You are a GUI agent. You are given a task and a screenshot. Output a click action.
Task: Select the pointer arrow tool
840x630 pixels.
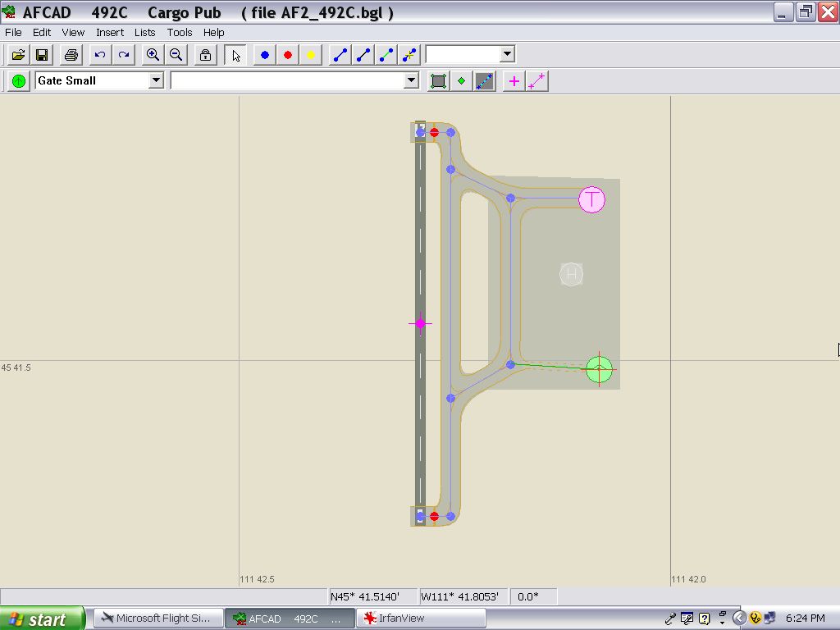pos(236,55)
